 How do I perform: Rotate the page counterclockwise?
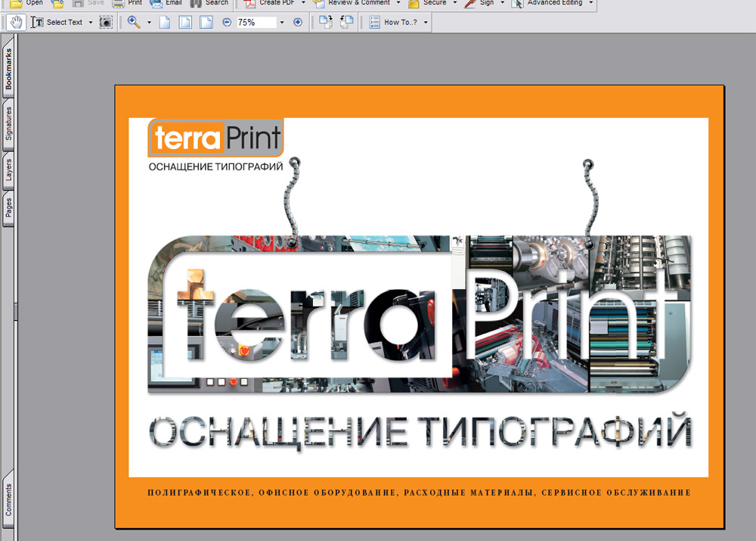click(347, 22)
